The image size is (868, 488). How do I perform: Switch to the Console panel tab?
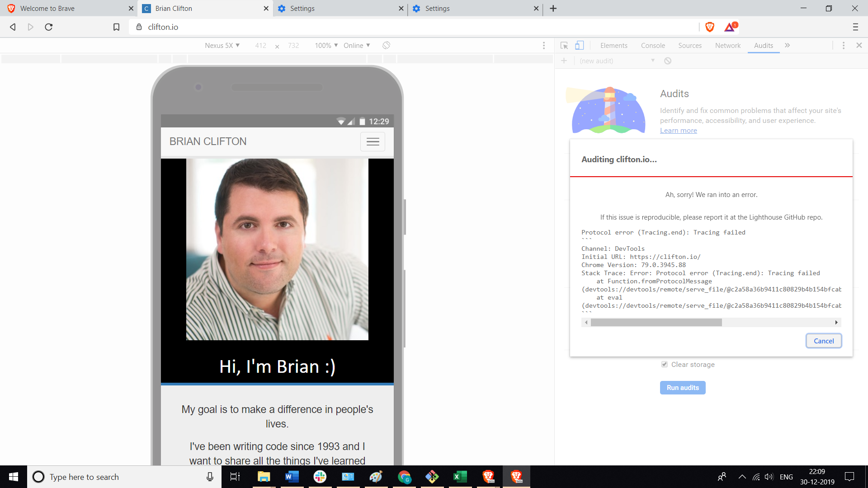652,46
